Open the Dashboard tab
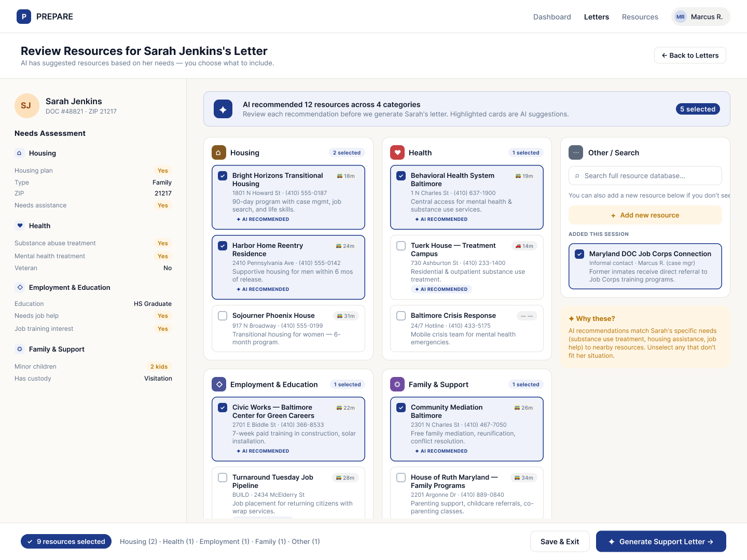Viewport: 747px width, 560px height. point(552,17)
